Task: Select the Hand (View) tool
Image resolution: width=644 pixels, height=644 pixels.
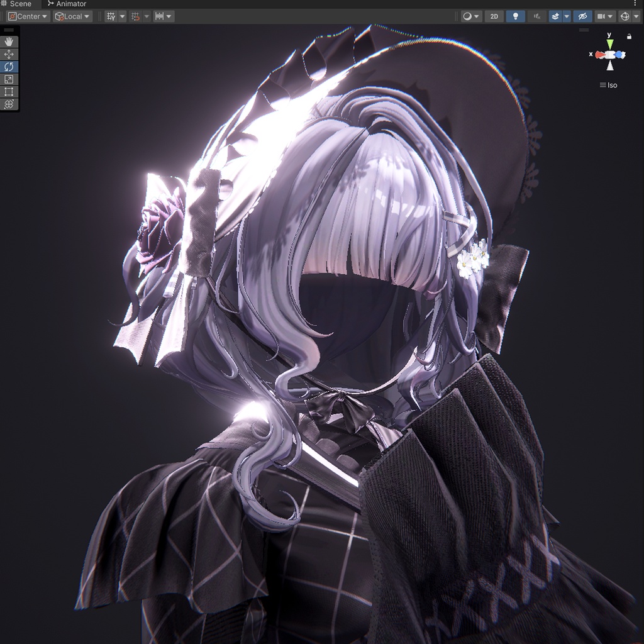Action: pyautogui.click(x=9, y=42)
